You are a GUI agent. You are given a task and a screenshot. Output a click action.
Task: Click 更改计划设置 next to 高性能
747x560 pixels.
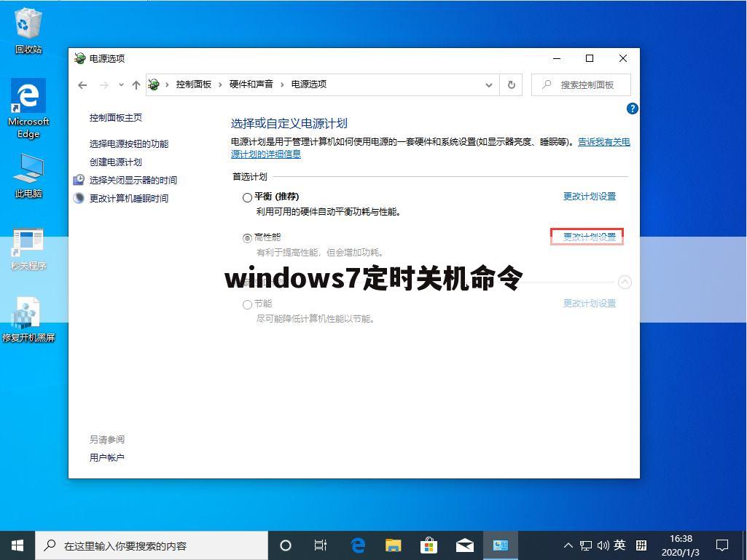(x=587, y=236)
